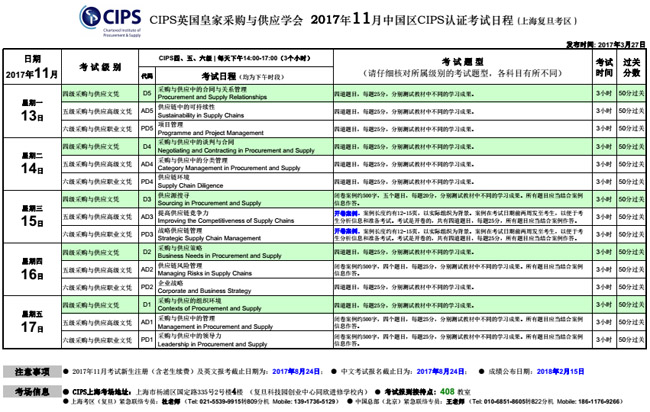Click code cell 'D5'
Viewport: 650px width, 412px height.
(147, 93)
